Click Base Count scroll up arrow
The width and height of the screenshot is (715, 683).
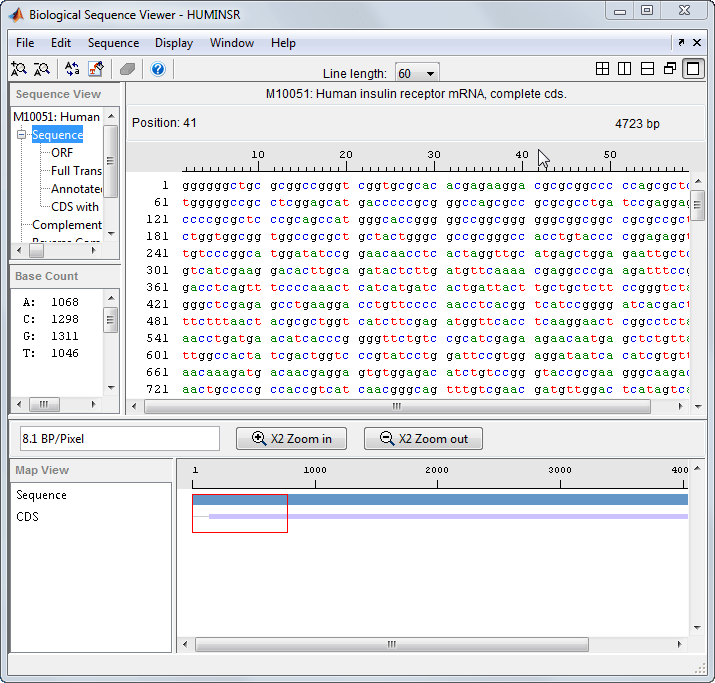(111, 298)
